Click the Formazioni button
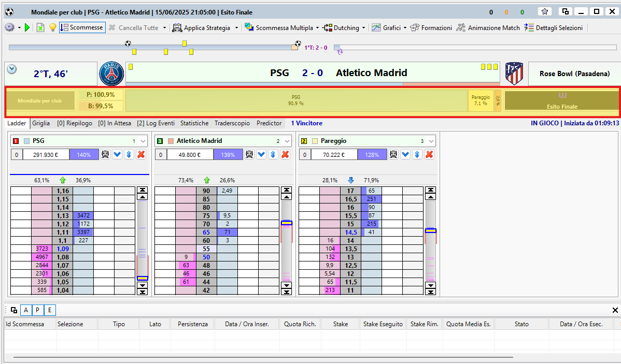 (431, 27)
